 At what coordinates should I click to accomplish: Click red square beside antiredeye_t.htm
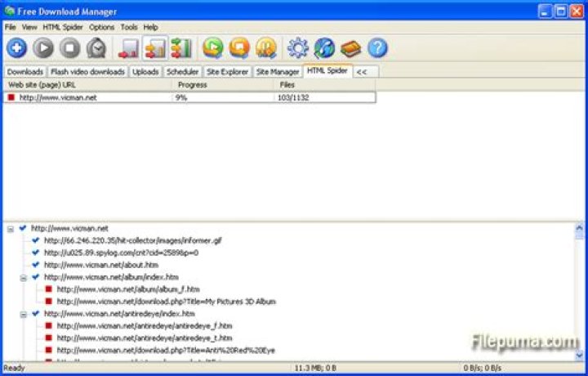pyautogui.click(x=48, y=338)
